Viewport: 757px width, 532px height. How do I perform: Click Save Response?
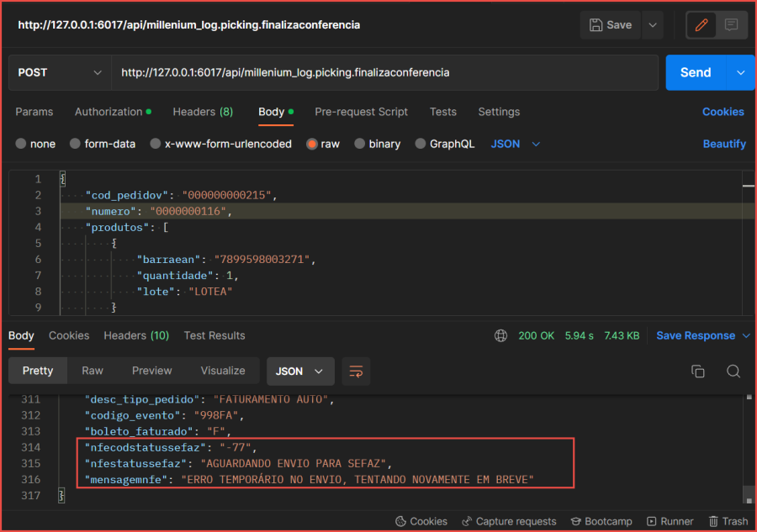pos(696,335)
